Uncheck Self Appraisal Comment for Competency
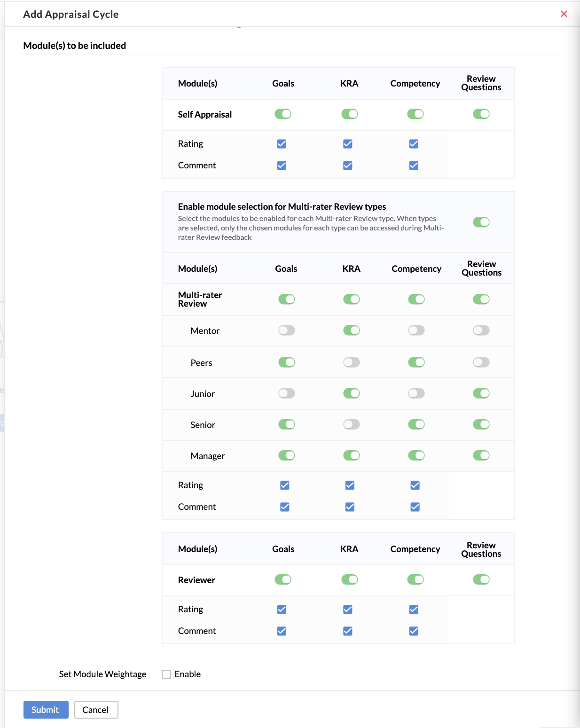This screenshot has width=580, height=728. pyautogui.click(x=414, y=166)
